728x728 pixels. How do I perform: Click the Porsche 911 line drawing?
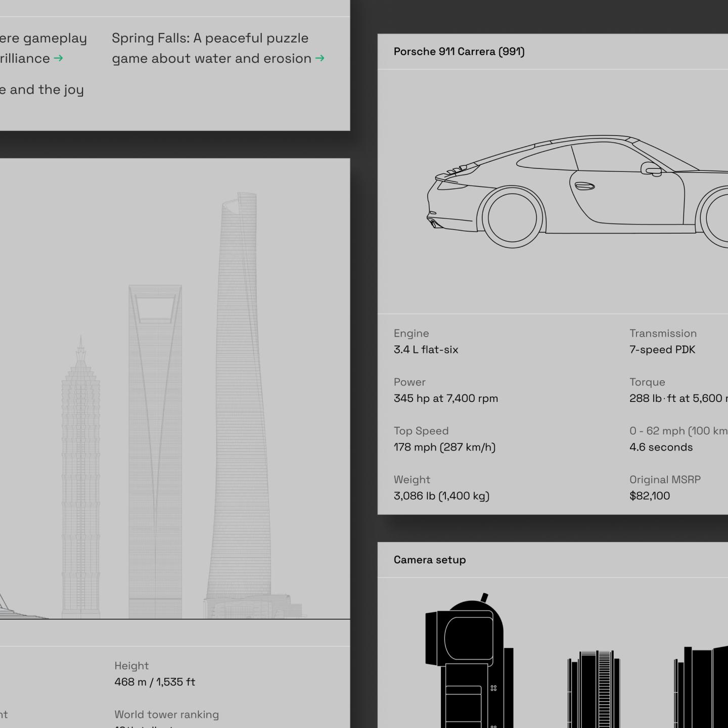(576, 191)
